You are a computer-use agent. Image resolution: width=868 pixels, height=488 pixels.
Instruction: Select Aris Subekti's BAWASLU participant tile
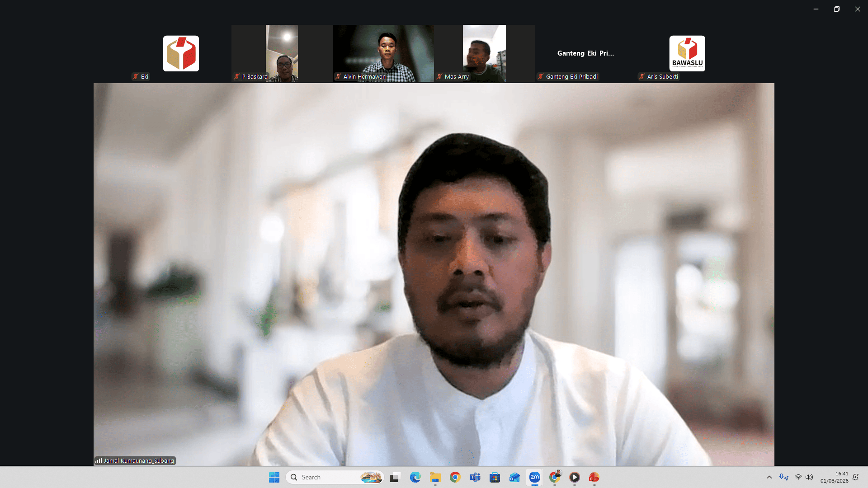point(687,53)
